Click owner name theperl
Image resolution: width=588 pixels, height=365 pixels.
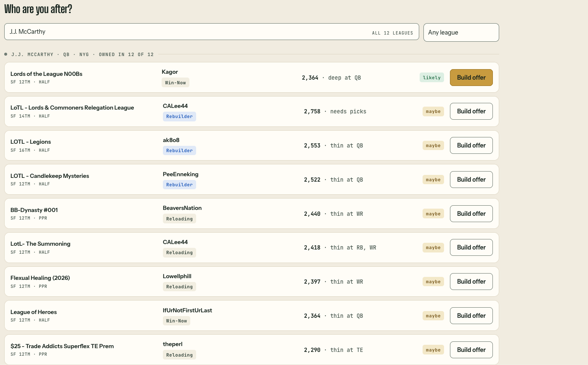click(x=173, y=344)
